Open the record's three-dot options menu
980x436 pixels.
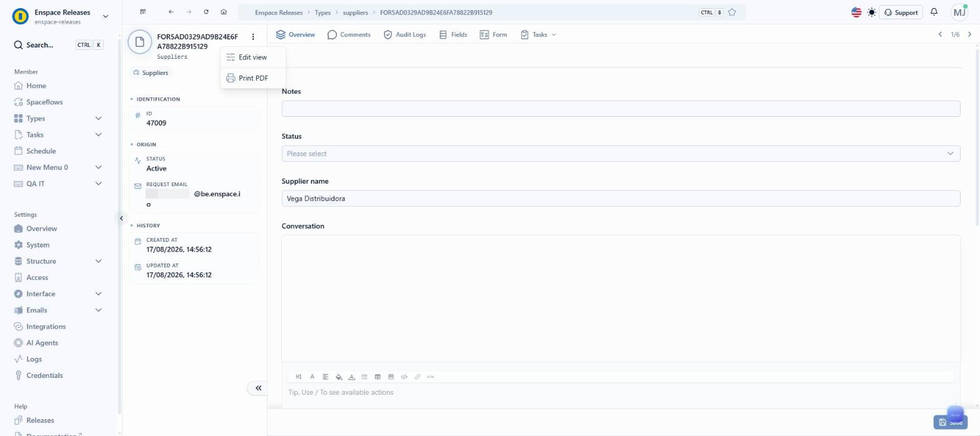pos(253,37)
